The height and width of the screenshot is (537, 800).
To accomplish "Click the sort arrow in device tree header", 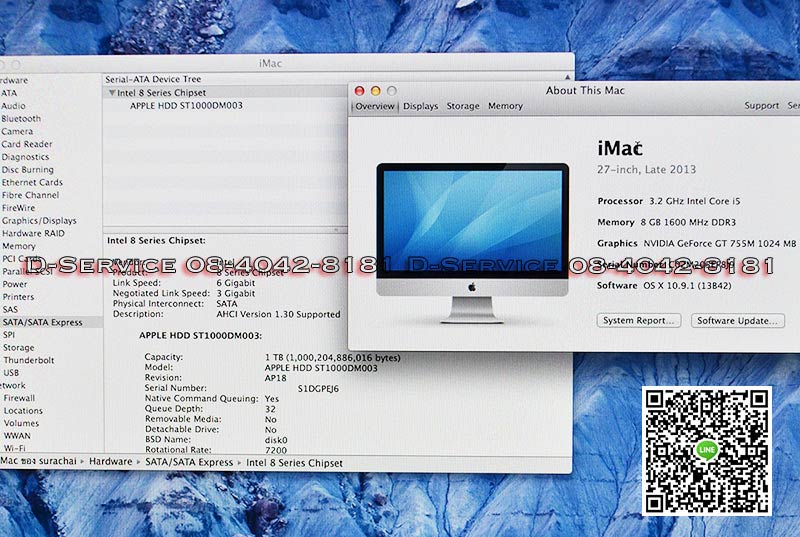I will pyautogui.click(x=567, y=78).
